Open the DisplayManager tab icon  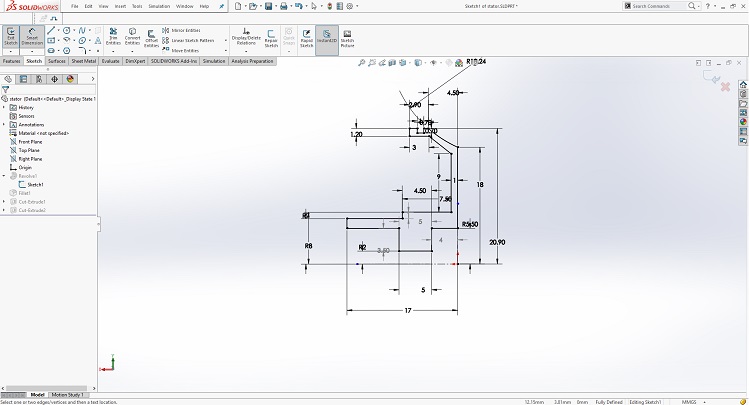70,79
